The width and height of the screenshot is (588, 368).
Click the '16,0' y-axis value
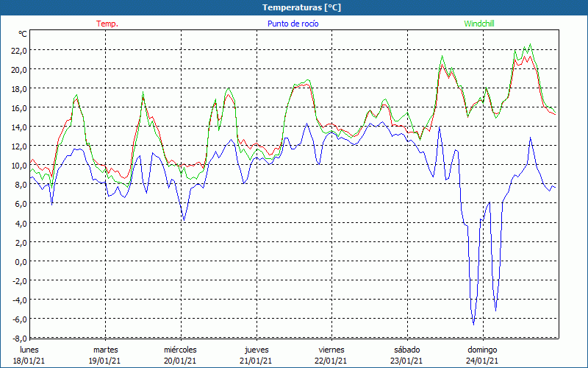click(19, 108)
